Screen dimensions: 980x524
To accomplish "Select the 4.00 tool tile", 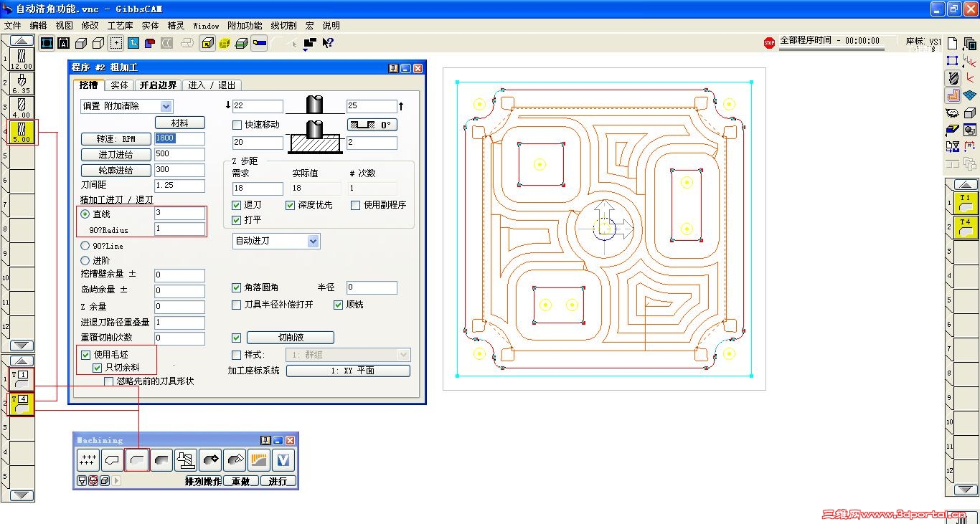I will click(x=22, y=108).
